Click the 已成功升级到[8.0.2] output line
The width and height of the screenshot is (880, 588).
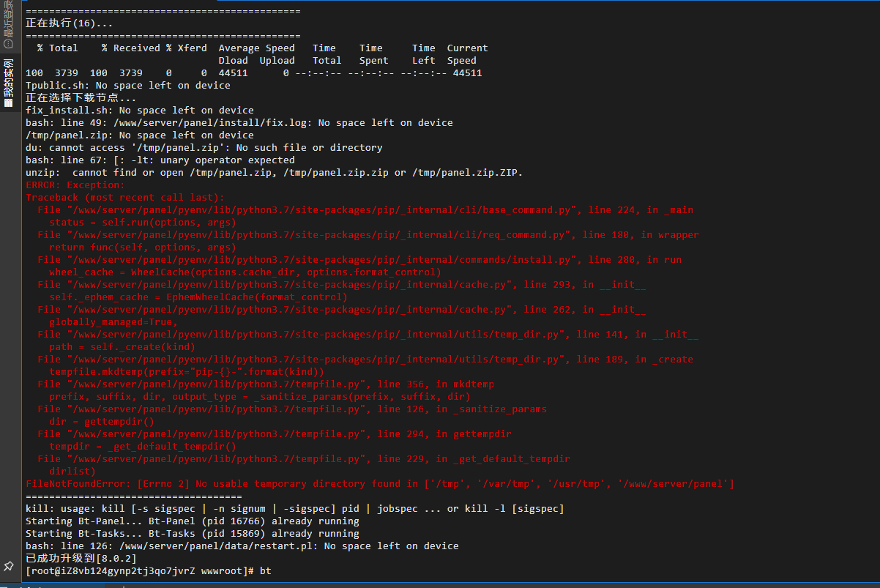point(81,558)
